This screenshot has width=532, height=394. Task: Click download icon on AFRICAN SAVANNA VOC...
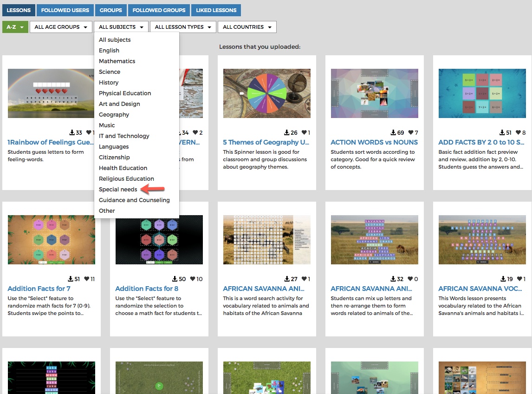point(503,279)
